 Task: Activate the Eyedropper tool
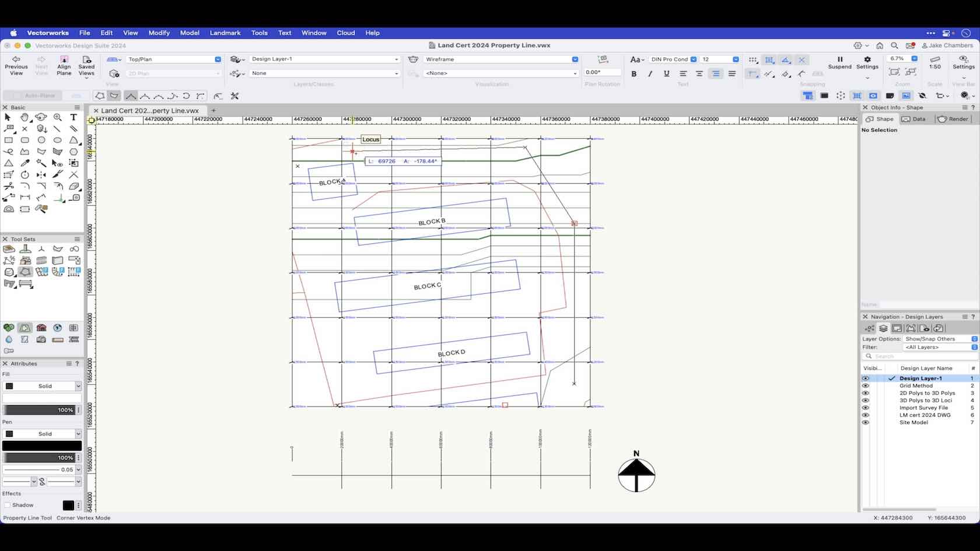click(25, 163)
